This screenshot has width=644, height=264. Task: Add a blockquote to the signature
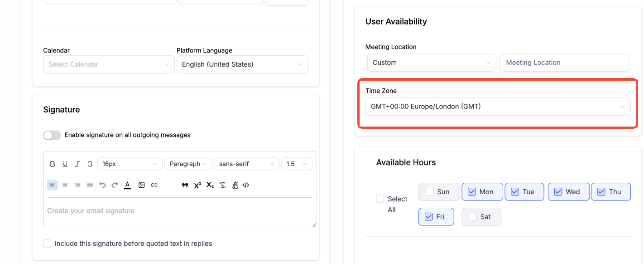click(x=185, y=185)
